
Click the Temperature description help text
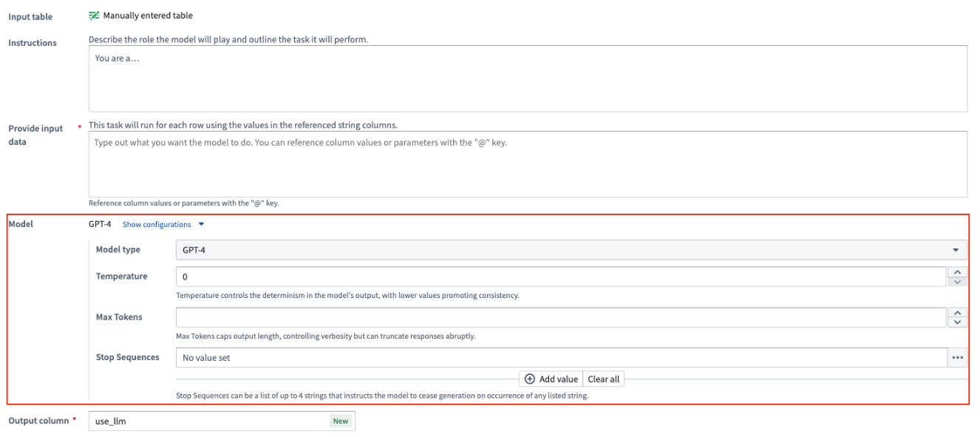click(347, 296)
